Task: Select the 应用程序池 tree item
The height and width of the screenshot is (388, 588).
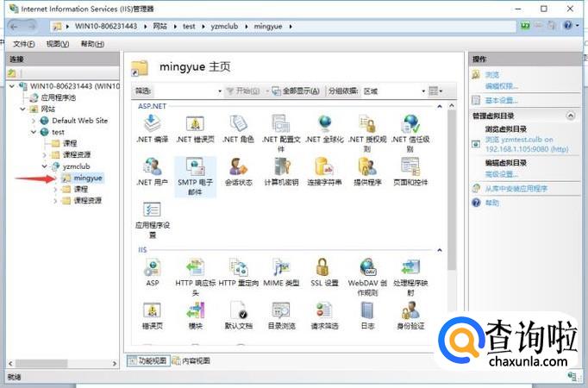Action: coord(58,97)
